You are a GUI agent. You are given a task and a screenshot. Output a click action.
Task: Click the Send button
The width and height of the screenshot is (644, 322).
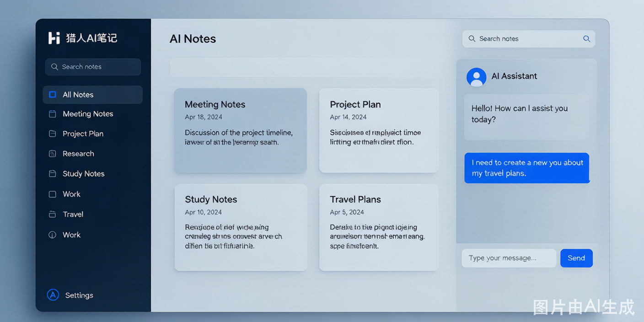click(x=576, y=258)
